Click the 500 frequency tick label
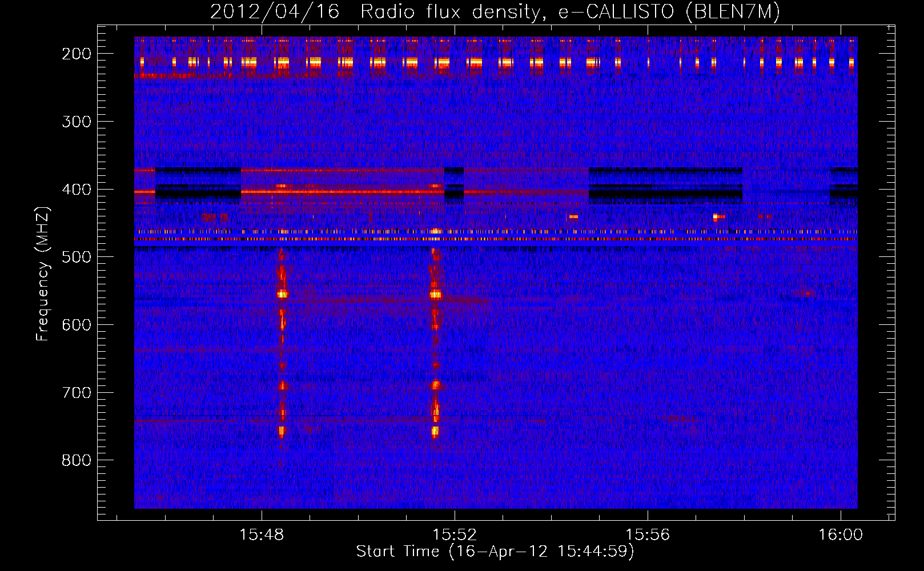 [77, 257]
